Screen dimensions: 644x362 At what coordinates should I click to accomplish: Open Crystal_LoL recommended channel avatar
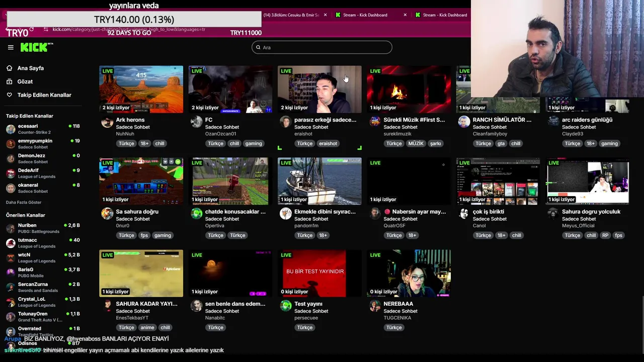pos(11,302)
